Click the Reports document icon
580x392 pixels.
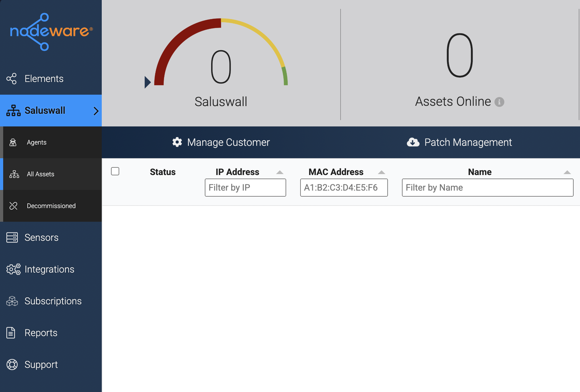(x=11, y=333)
